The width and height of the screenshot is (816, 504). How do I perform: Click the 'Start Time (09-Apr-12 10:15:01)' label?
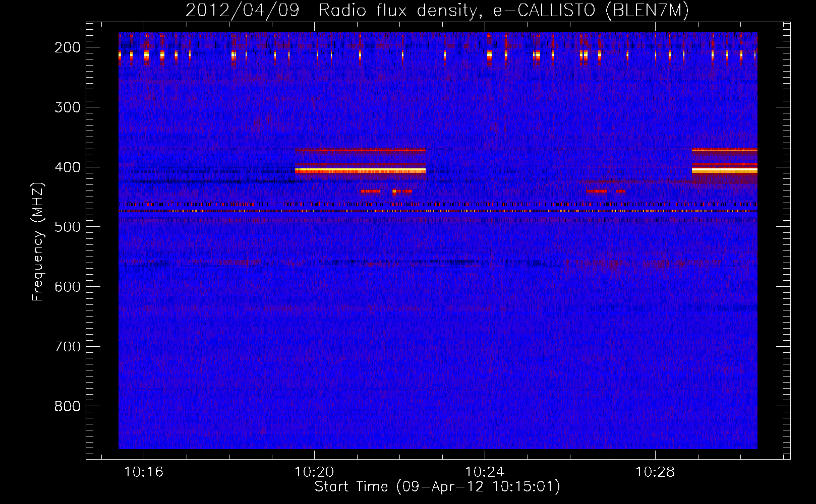[437, 487]
